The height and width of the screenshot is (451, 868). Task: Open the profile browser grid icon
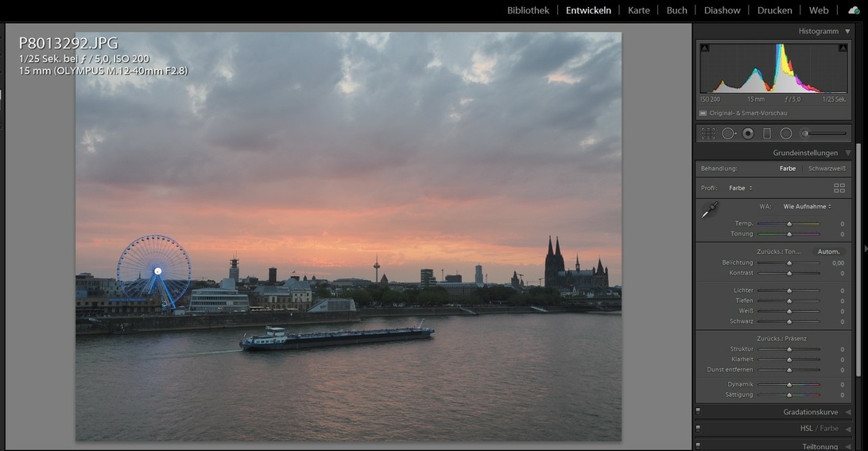click(x=839, y=189)
